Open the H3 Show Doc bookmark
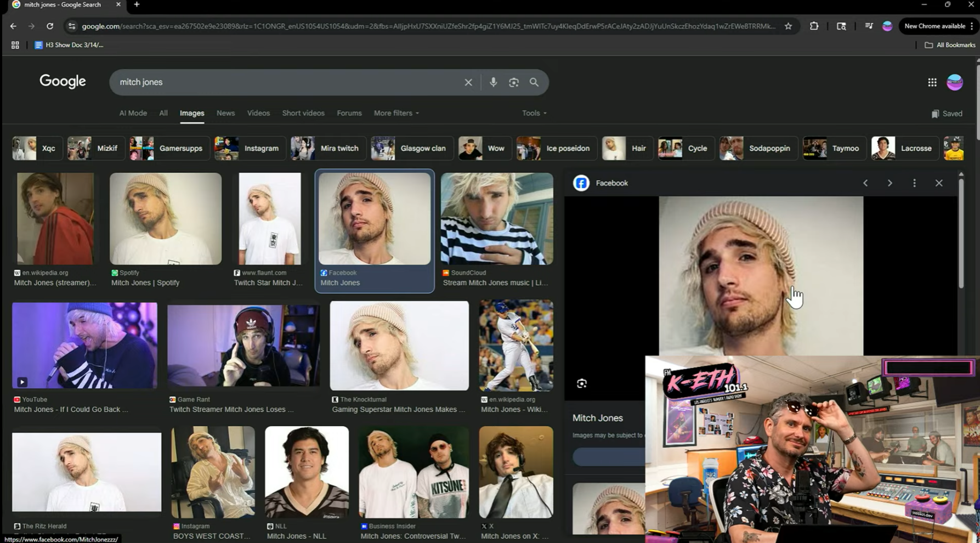 pos(69,45)
